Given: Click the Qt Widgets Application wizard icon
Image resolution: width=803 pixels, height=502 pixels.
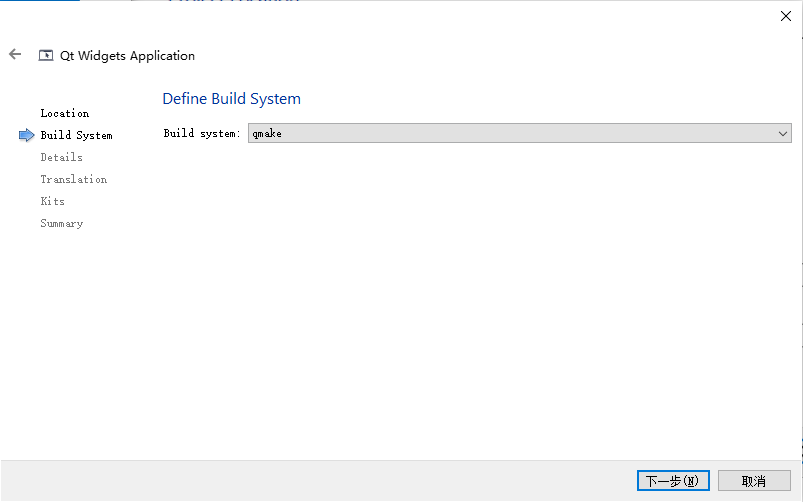Looking at the screenshot, I should [46, 55].
